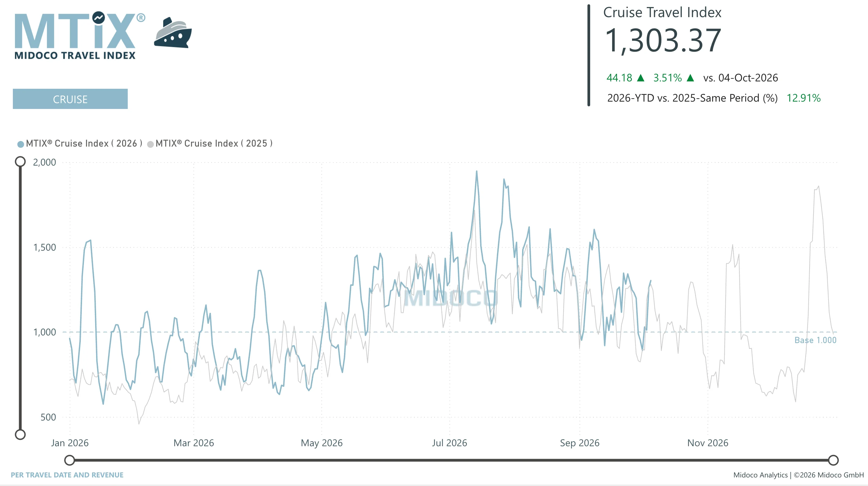868x486 pixels.
Task: Click the 500 y-axis label
Action: click(48, 417)
